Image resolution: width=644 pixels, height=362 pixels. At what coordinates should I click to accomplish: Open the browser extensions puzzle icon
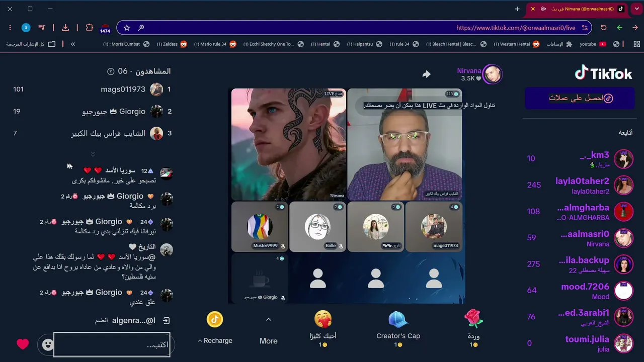coord(90,28)
